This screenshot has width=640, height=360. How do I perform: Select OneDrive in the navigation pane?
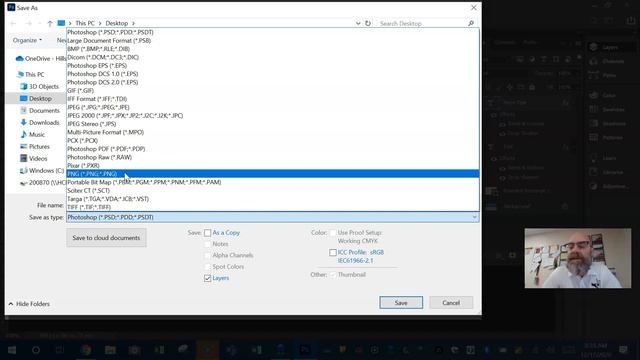coord(40,58)
